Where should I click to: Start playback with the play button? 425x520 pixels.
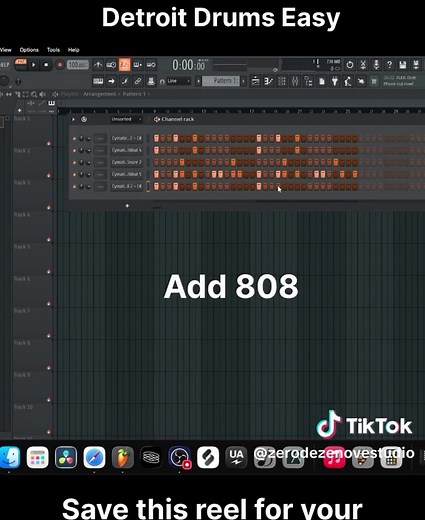[33, 65]
